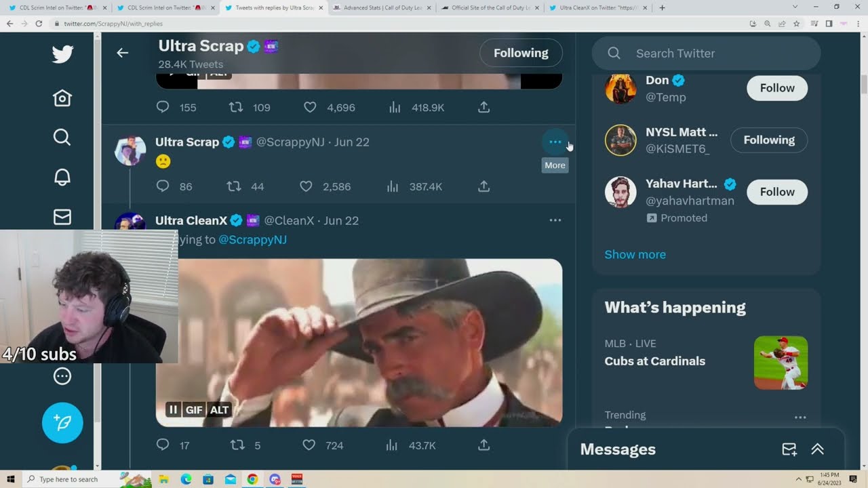The width and height of the screenshot is (868, 488).
Task: Reply to the sad-face tweet with 86 replies
Action: click(x=163, y=186)
